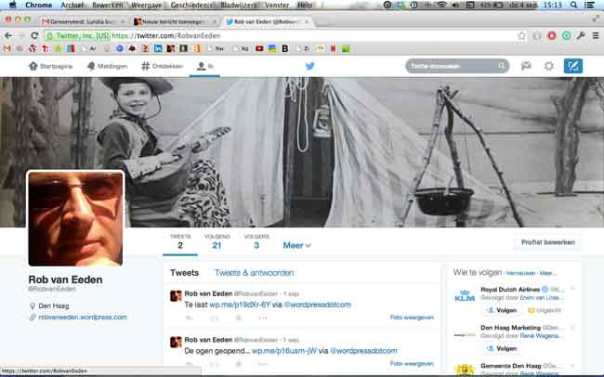The image size is (604, 377).
Task: Open Ontdekken hashtag icon
Action: tap(145, 66)
